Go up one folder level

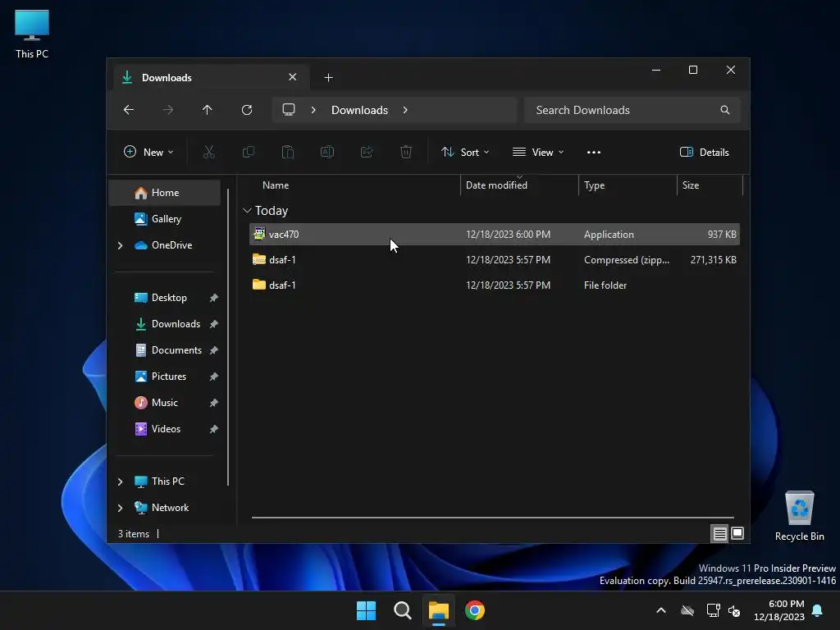point(208,110)
